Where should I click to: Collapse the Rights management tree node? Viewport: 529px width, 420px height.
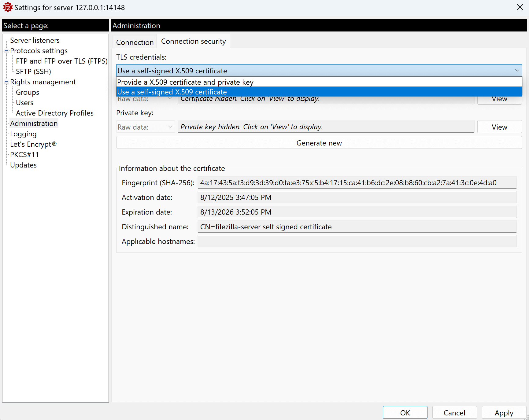pos(6,82)
